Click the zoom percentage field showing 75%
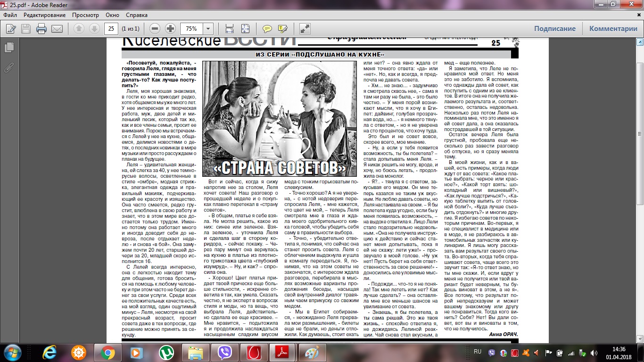This screenshot has height=362, width=644. pyautogui.click(x=191, y=29)
